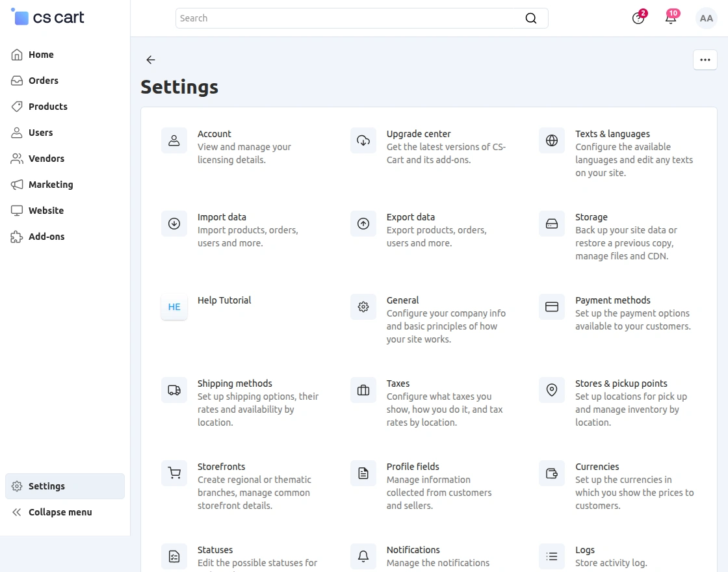
Task: Open the notifications bell with badge 10
Action: point(670,18)
